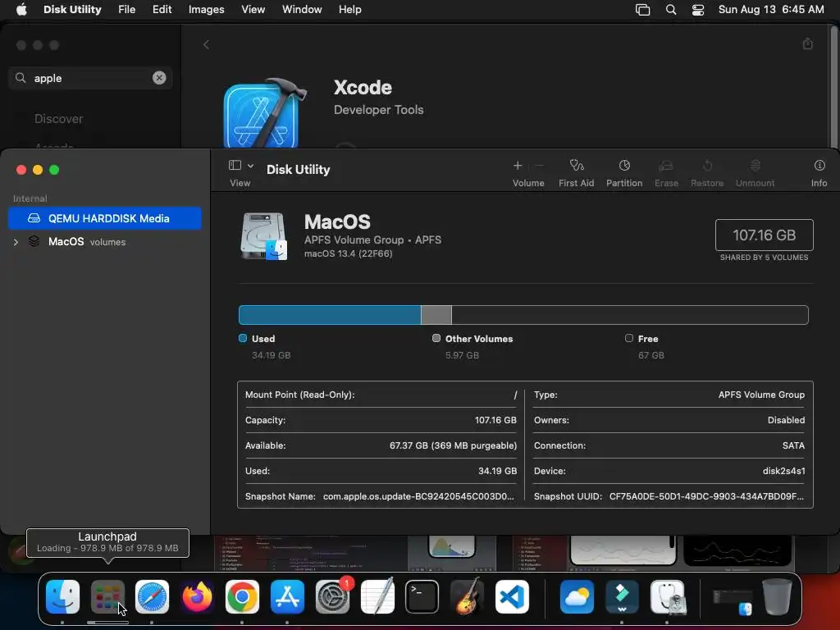Open Control Center in menu bar
This screenshot has width=840, height=630.
[x=698, y=10]
